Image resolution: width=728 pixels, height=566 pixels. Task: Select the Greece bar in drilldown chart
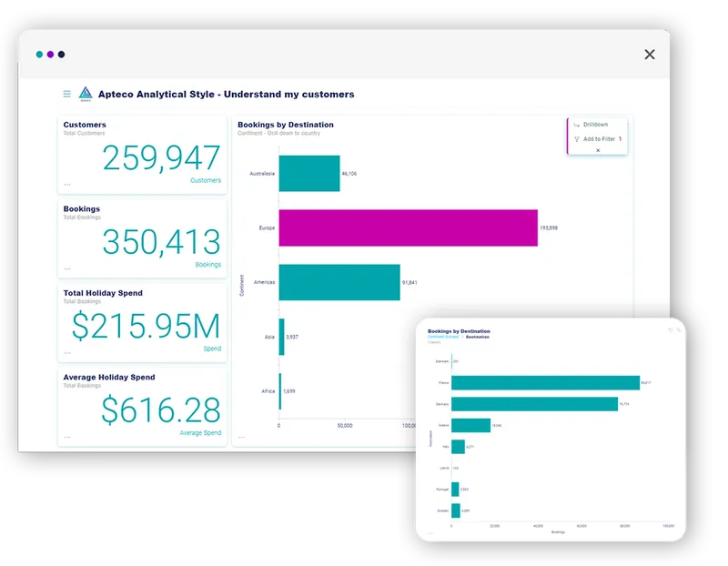470,425
